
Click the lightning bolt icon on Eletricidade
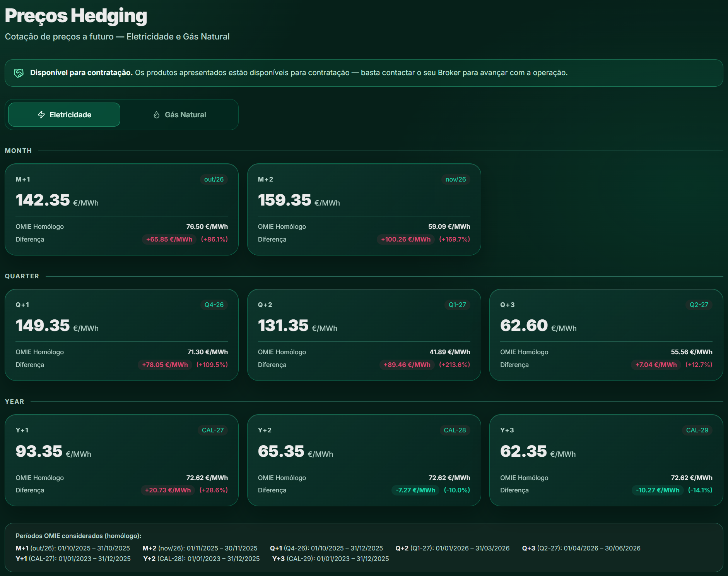41,115
